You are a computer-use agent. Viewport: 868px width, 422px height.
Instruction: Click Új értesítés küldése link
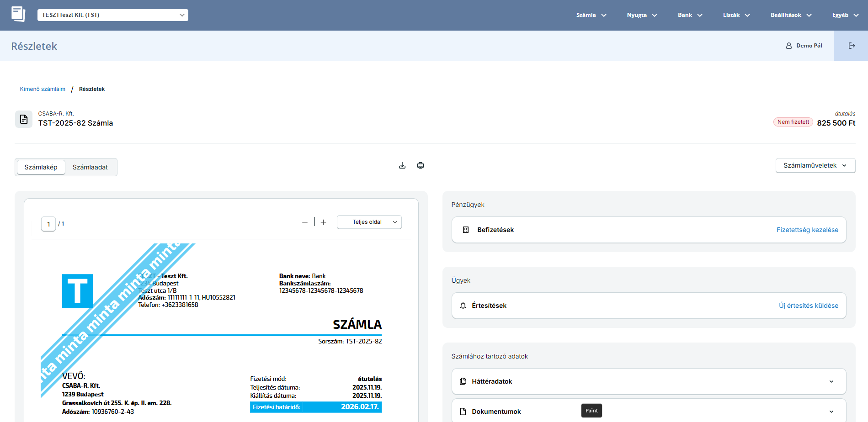pos(808,306)
